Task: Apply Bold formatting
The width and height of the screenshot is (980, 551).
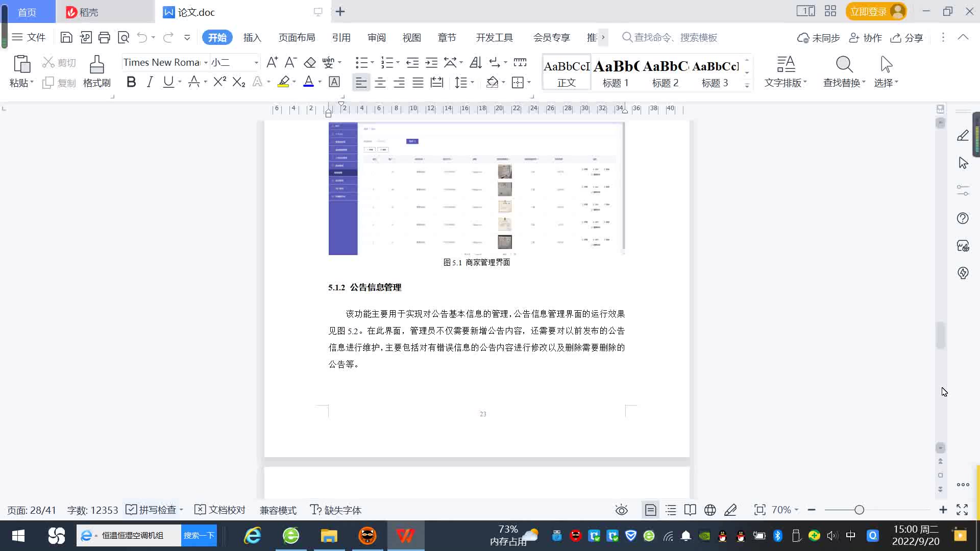Action: (x=131, y=82)
